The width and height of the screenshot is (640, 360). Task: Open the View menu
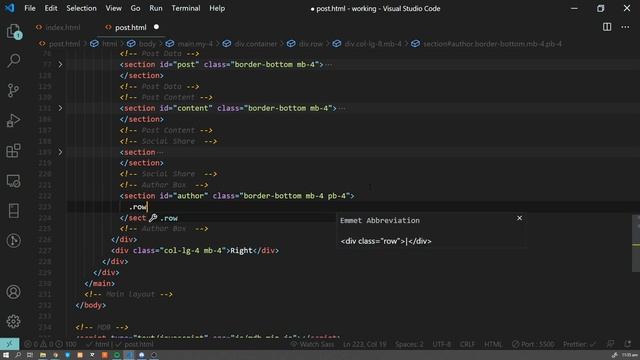(113, 8)
